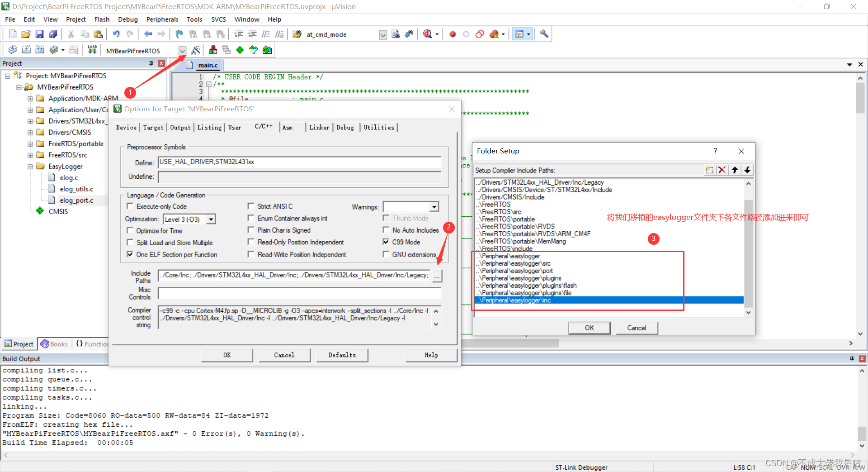Expand the Drivers/CMSIS group

[30, 133]
